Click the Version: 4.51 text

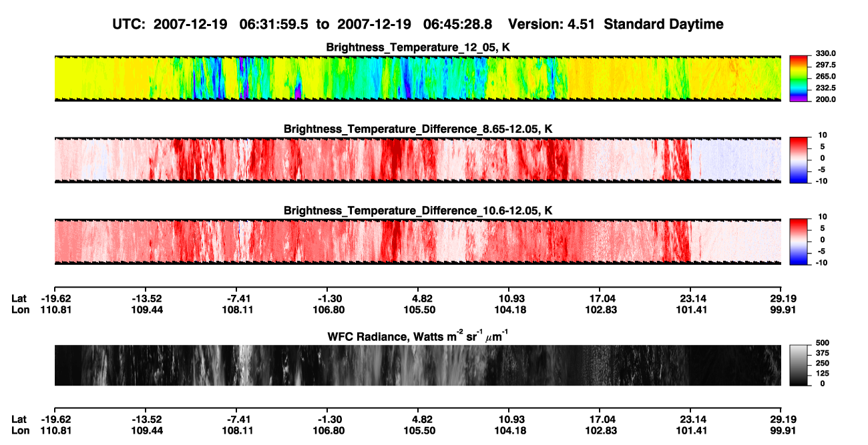(551, 24)
